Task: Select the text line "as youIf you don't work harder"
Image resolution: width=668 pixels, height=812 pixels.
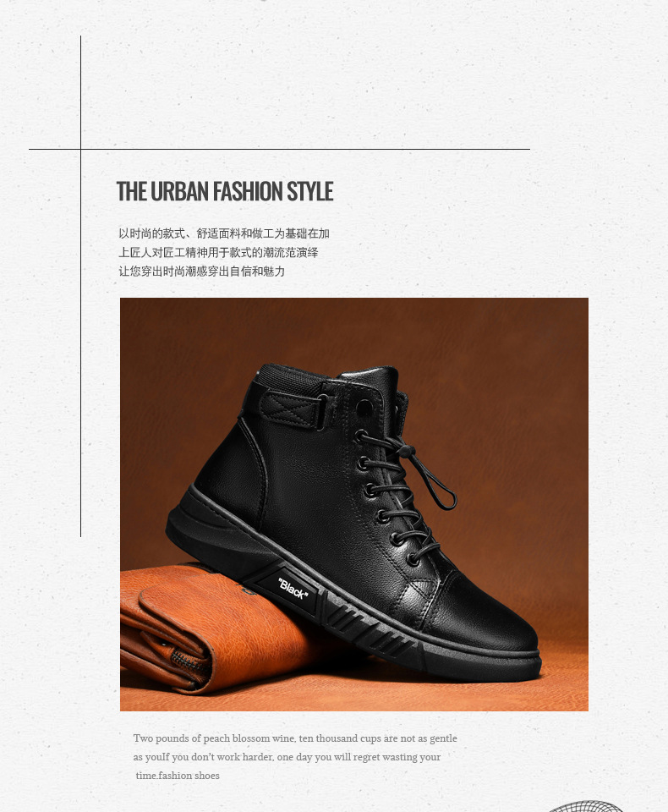Action: coord(287,757)
